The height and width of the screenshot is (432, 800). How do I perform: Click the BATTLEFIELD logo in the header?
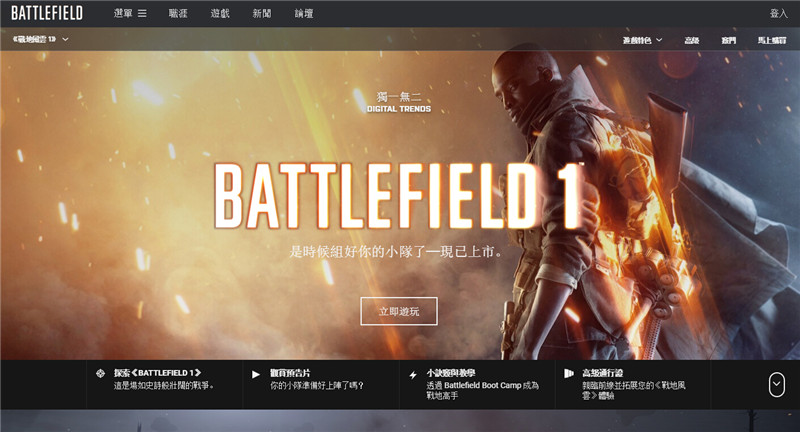pyautogui.click(x=47, y=13)
